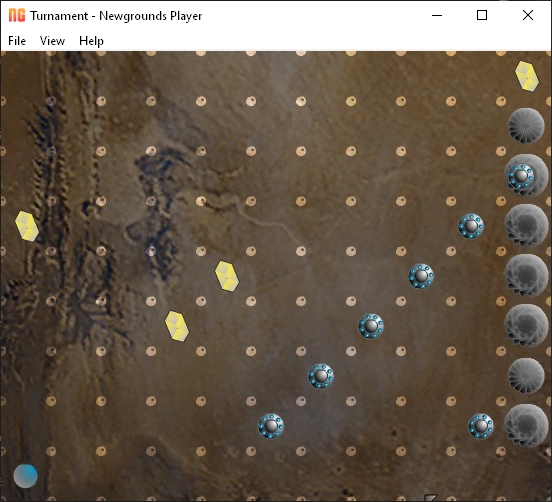Click the bottommost gray turbine disc
This screenshot has height=502, width=552.
point(526,426)
